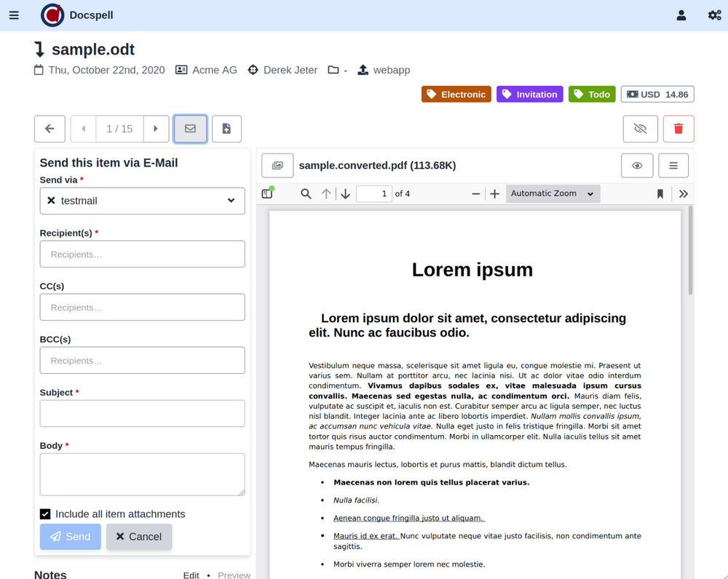Open attachment selection view icon
This screenshot has width=728, height=579.
tap(277, 166)
